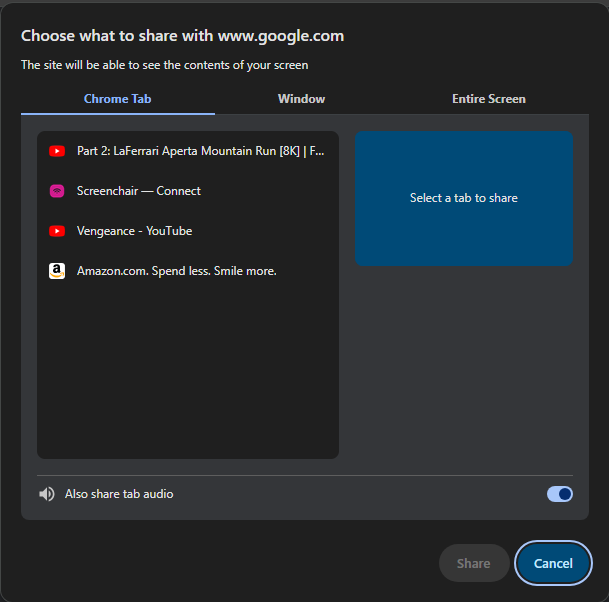Select "Amazon.com. Spend less. Smile more." entry

coord(176,271)
